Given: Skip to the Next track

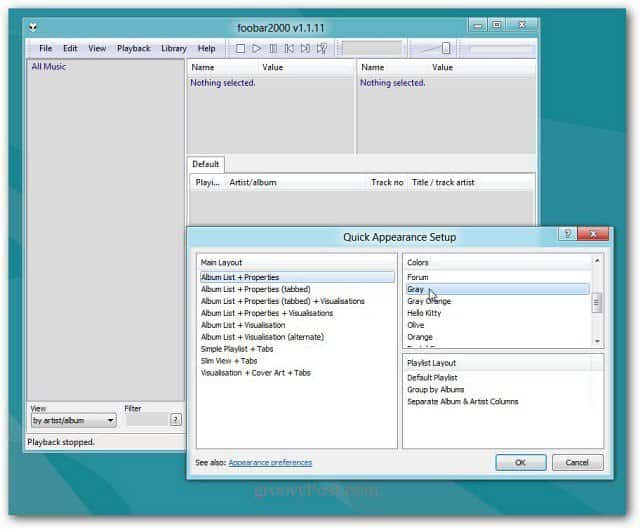Looking at the screenshot, I should click(x=305, y=49).
